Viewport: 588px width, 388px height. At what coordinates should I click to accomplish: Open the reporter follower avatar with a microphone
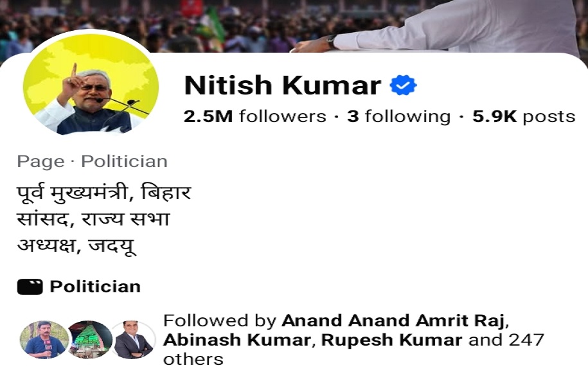coord(44,340)
